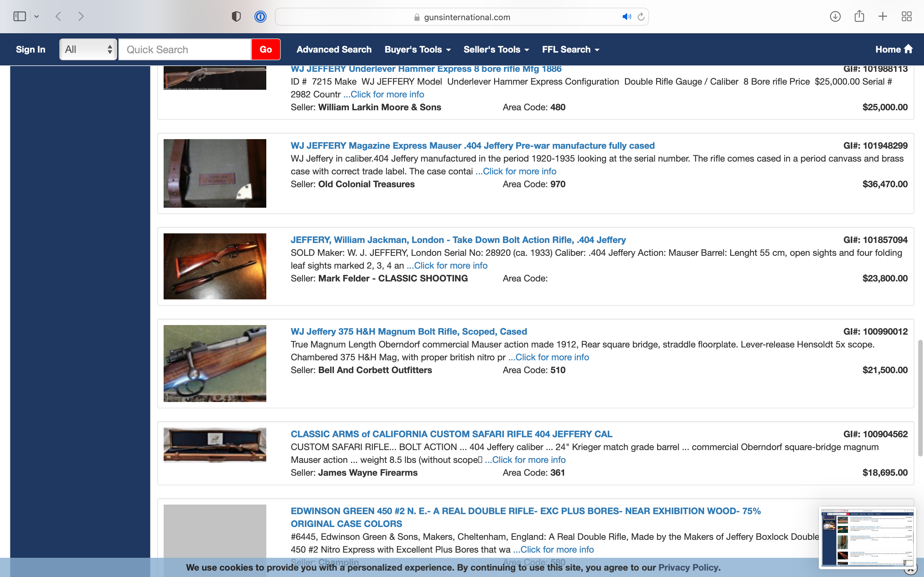924x577 pixels.
Task: Open the WJ Jeffery 375 H&H rifle thumbnail
Action: coord(215,363)
